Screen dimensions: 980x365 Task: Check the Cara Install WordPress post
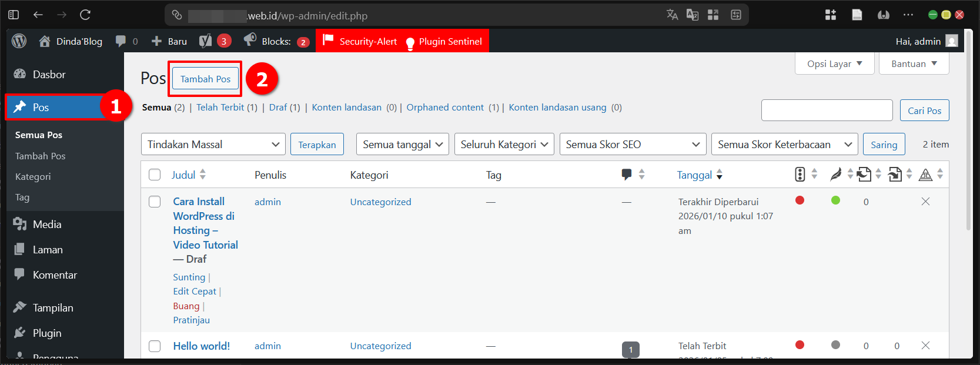pyautogui.click(x=155, y=202)
